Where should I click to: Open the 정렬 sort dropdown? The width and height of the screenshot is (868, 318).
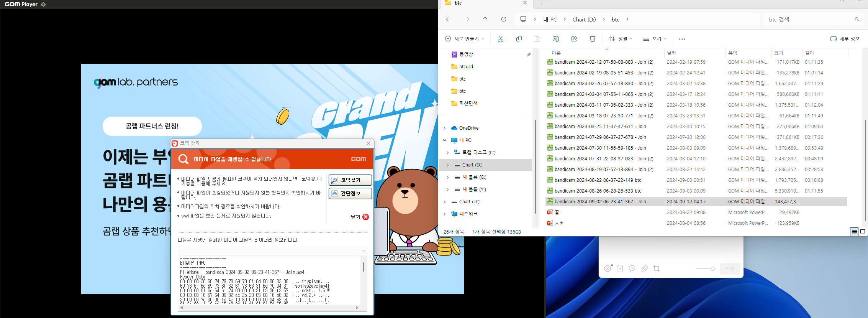(x=621, y=39)
